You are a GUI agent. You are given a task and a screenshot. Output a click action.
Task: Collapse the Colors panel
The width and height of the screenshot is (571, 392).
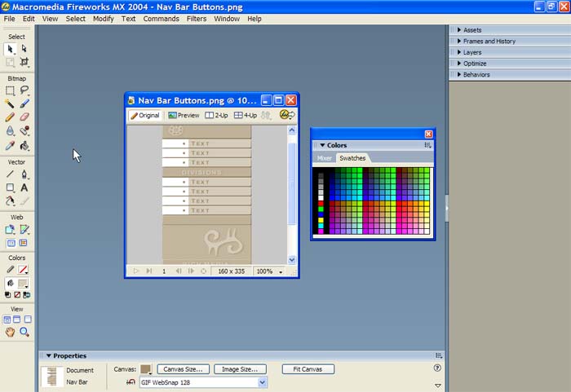pyautogui.click(x=322, y=145)
